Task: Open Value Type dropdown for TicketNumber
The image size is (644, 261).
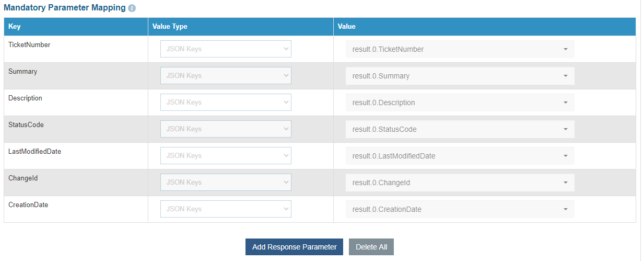Action: (x=226, y=49)
